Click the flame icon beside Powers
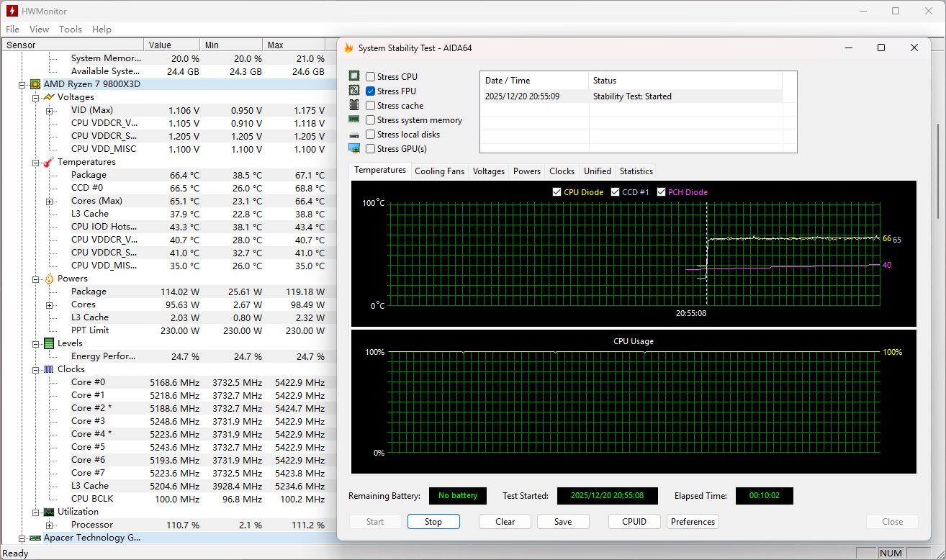This screenshot has height=560, width=946. (48, 279)
